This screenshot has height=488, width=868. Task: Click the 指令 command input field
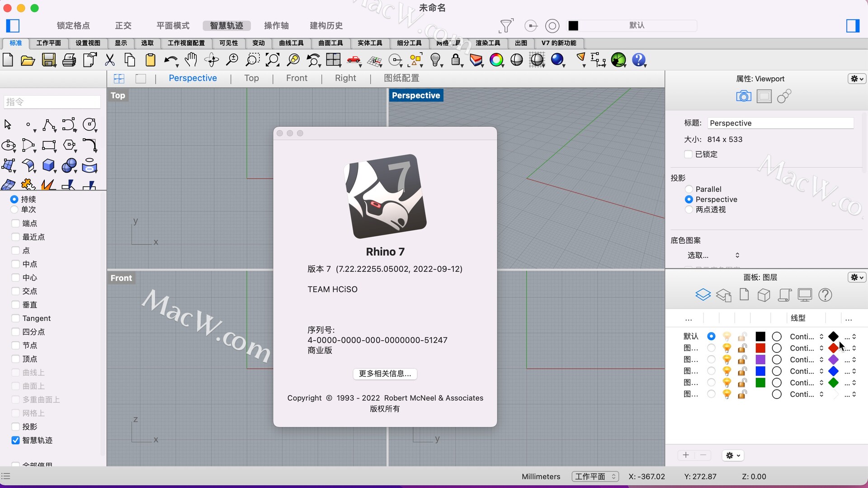pyautogui.click(x=52, y=102)
